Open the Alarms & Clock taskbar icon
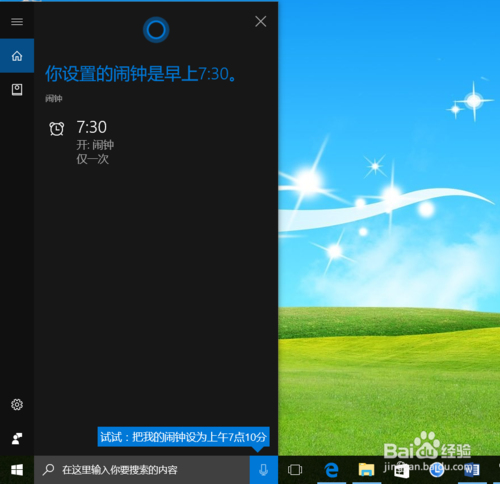 coord(437,470)
